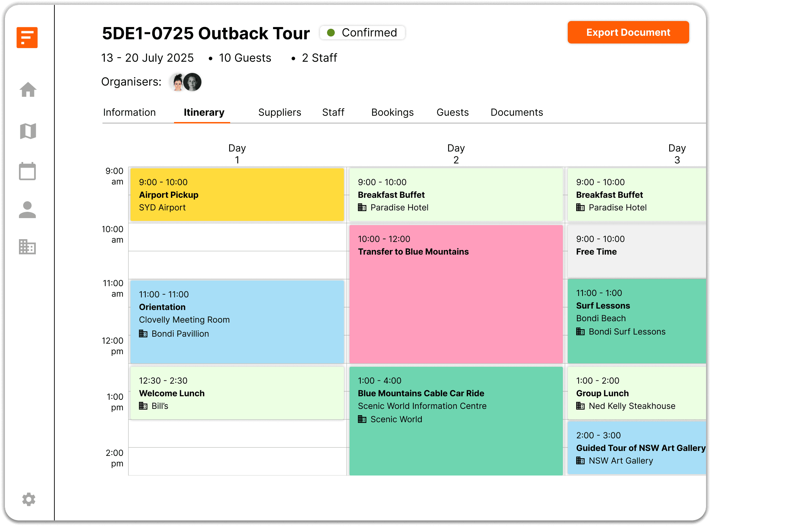Click the Airport Pickup itinerary block
Image resolution: width=812 pixels, height=526 pixels.
pos(237,194)
